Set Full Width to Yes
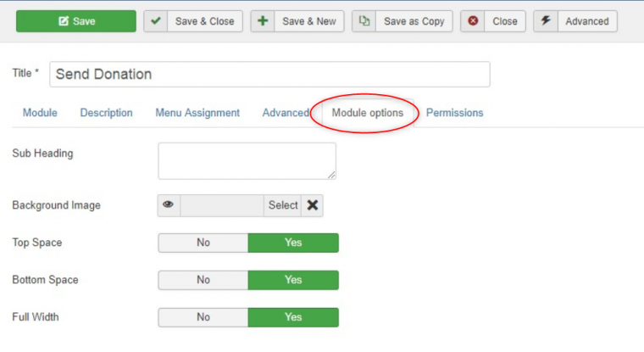The width and height of the screenshot is (644, 352). (293, 317)
